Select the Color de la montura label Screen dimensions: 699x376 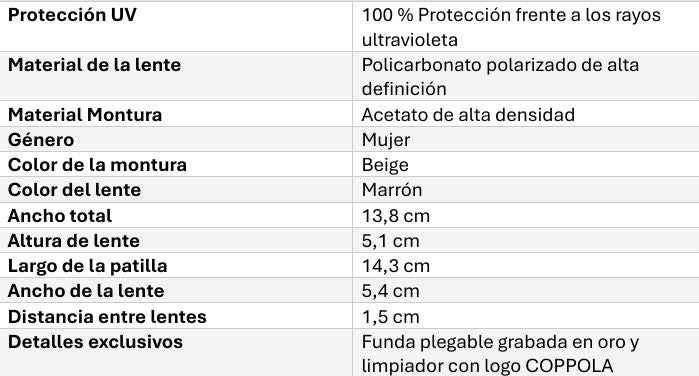point(97,165)
